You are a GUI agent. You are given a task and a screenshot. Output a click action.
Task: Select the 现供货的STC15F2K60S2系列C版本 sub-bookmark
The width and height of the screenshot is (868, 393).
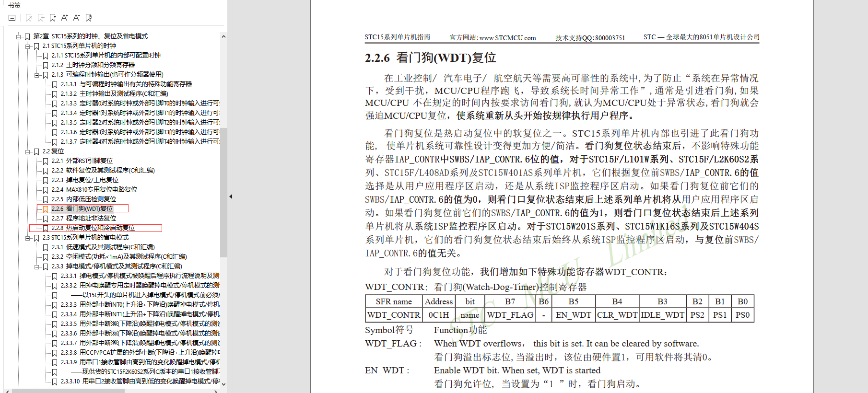[145, 372]
